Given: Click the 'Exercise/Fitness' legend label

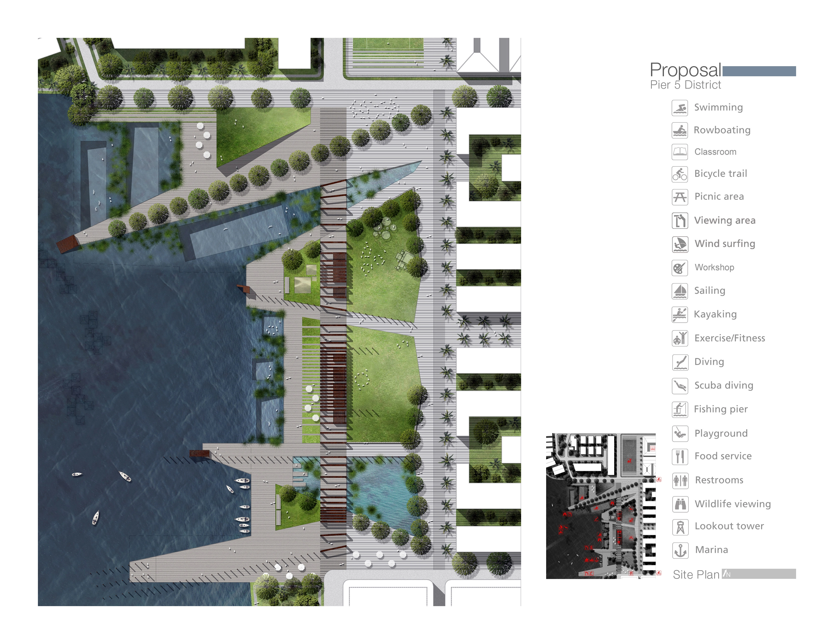Looking at the screenshot, I should coord(730,338).
